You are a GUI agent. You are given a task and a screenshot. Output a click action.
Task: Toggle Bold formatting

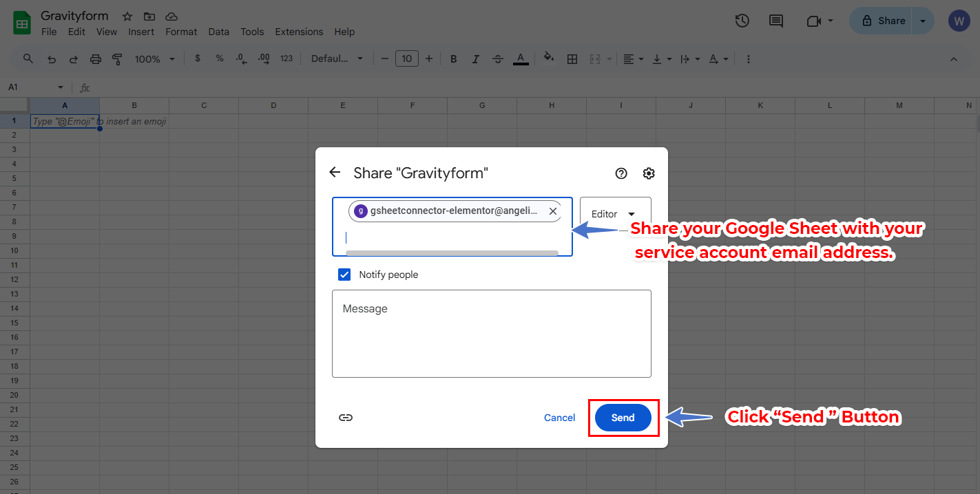point(454,58)
